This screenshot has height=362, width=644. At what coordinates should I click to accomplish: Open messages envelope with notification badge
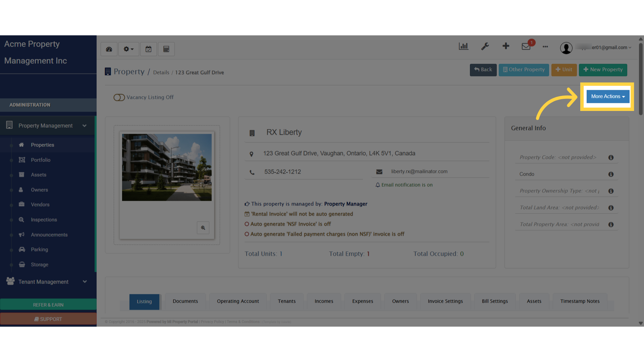(x=526, y=47)
